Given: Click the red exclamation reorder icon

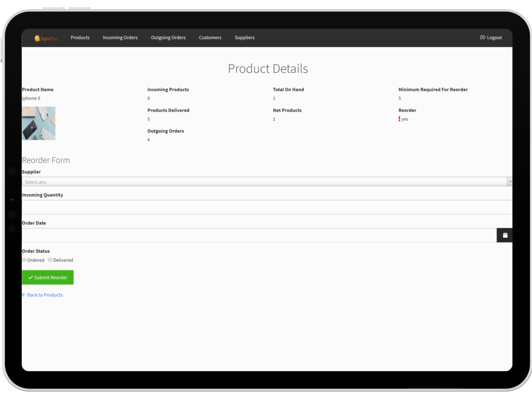Looking at the screenshot, I should click(x=399, y=119).
